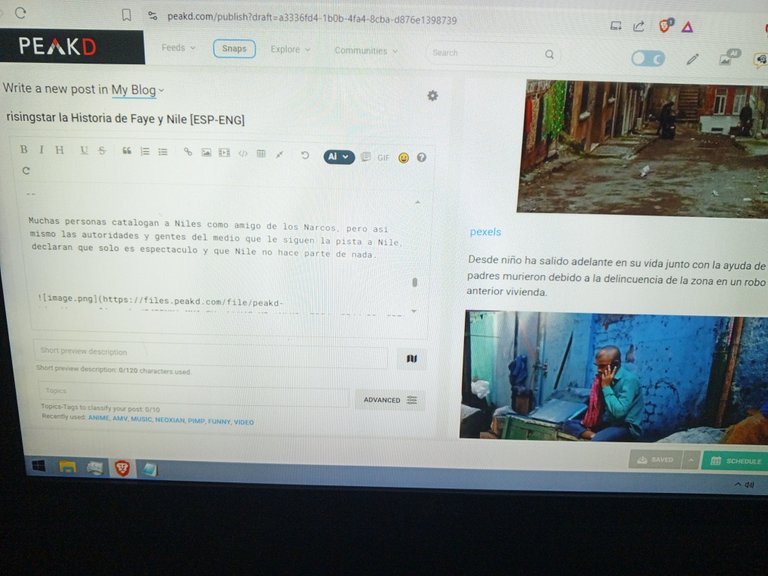Click the pencil compose icon
Screen dimensions: 768x576
pos(692,60)
